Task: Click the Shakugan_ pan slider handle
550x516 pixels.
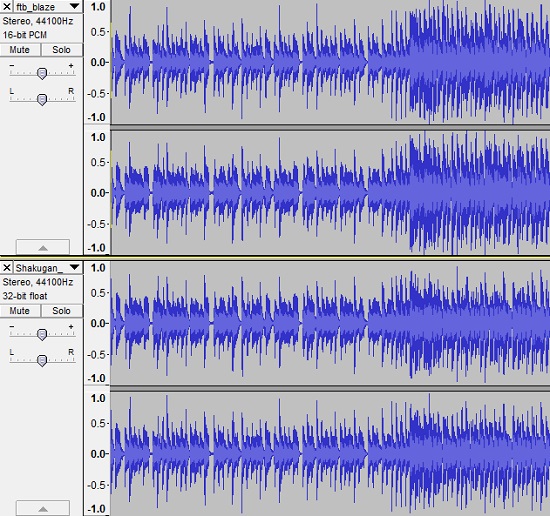Action: [42, 361]
